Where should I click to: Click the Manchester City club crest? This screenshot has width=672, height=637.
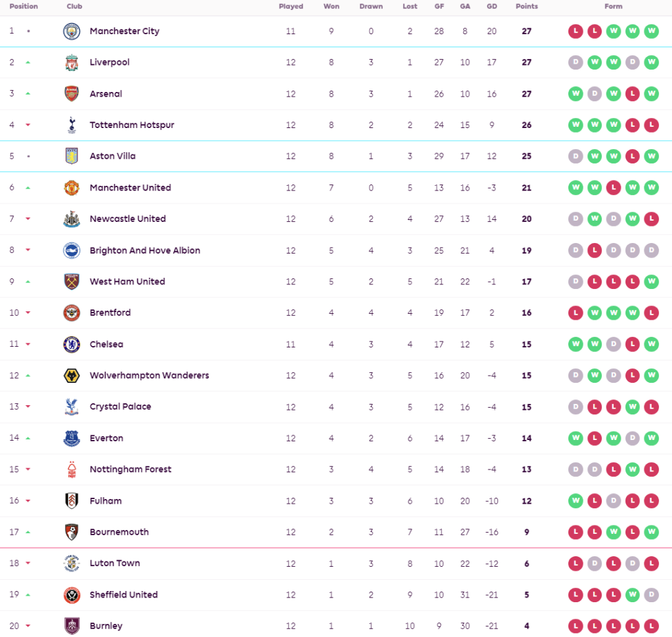(72, 32)
